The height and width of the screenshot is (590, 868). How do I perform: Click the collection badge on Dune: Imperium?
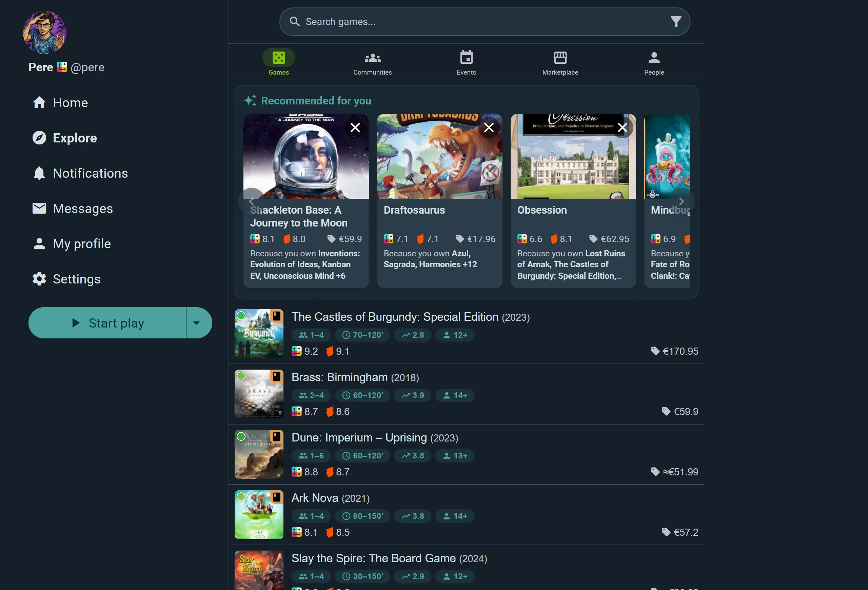pyautogui.click(x=276, y=436)
